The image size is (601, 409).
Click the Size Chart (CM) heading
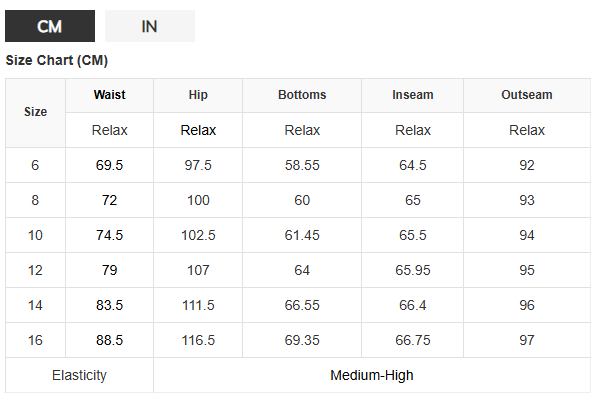click(x=57, y=61)
